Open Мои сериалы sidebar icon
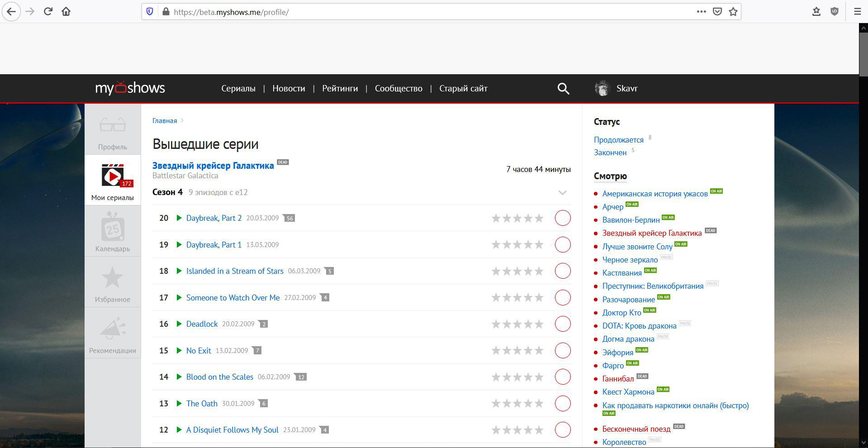The width and height of the screenshot is (868, 448). click(x=113, y=176)
